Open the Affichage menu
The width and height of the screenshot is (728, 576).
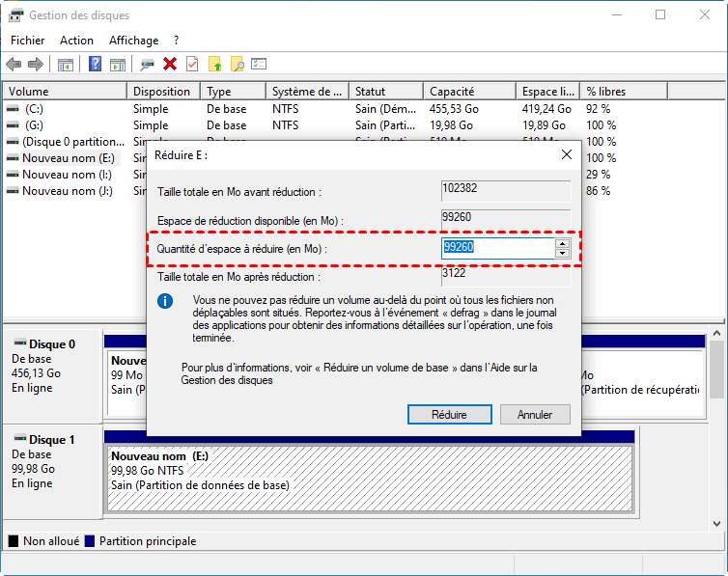133,41
